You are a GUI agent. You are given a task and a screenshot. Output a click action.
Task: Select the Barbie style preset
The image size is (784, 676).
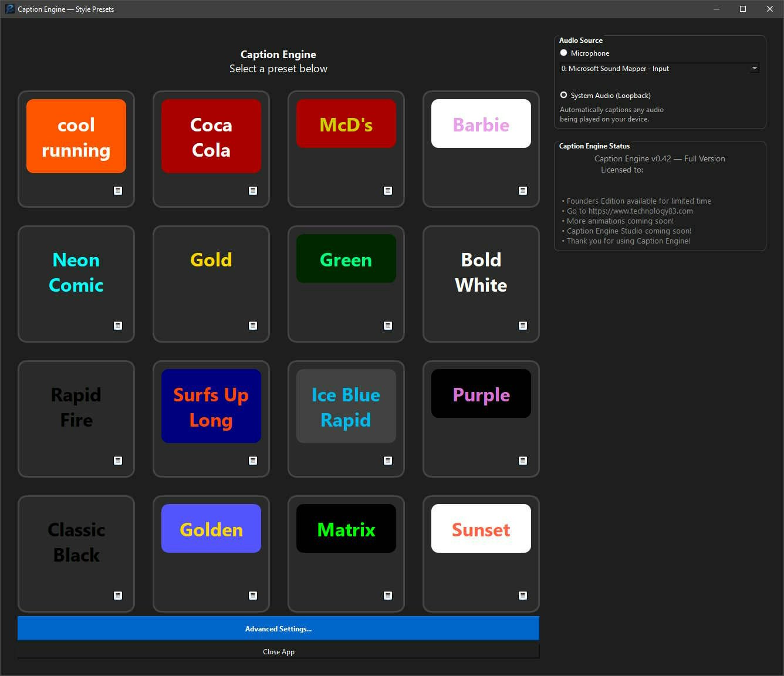481,124
